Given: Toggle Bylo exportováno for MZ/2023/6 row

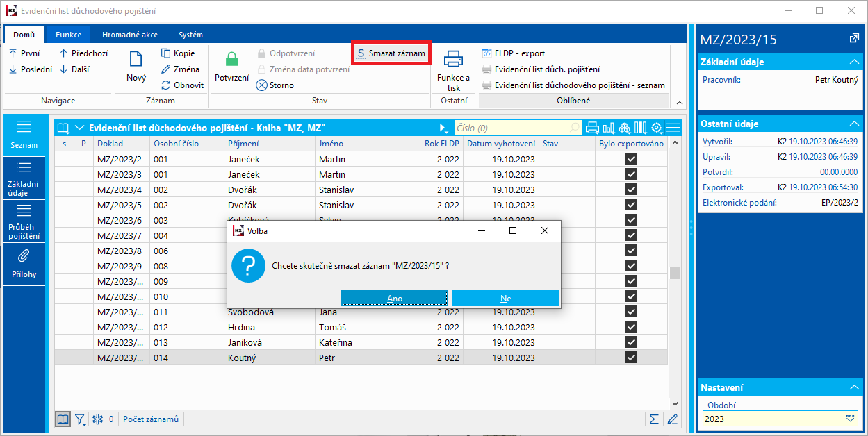Looking at the screenshot, I should coord(631,220).
